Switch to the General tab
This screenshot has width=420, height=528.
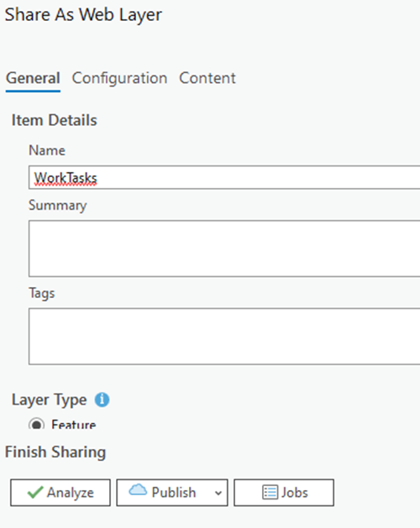(33, 78)
